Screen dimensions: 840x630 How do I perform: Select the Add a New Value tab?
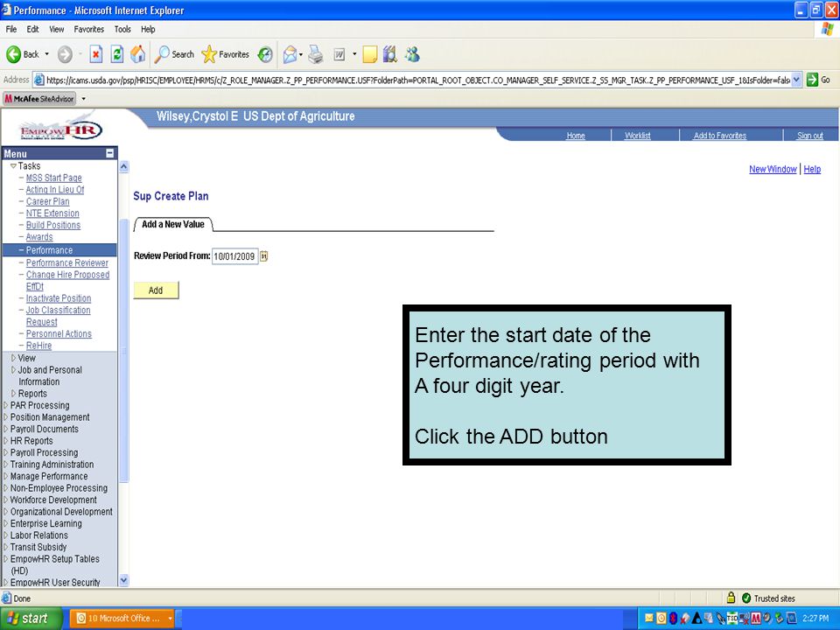point(173,225)
